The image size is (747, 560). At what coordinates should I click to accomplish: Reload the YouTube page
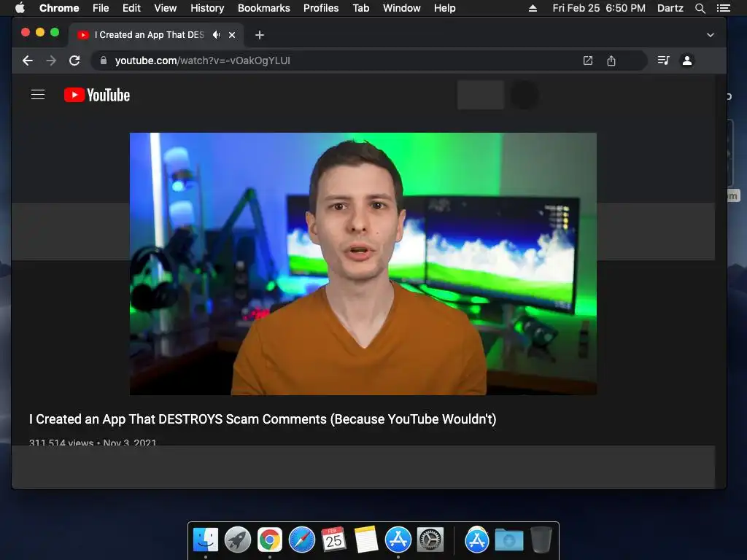point(74,61)
